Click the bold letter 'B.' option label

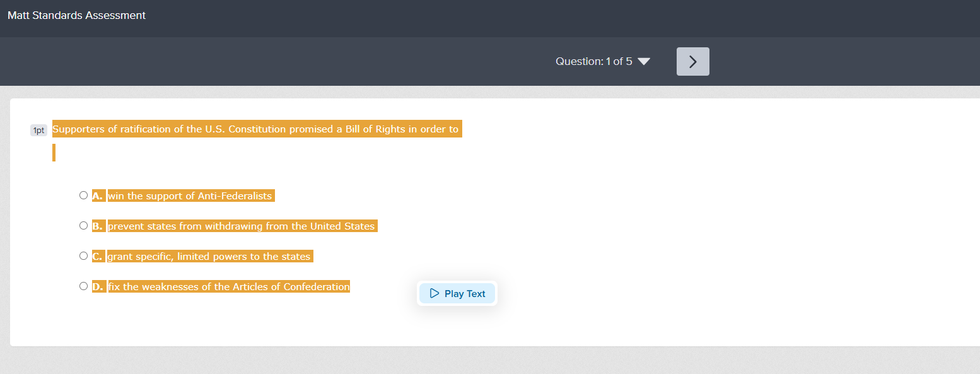tap(97, 226)
